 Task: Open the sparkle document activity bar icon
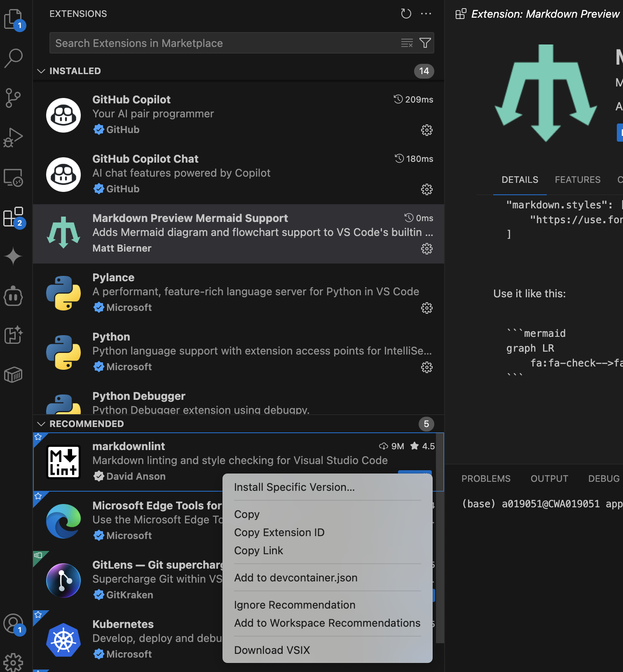(13, 335)
